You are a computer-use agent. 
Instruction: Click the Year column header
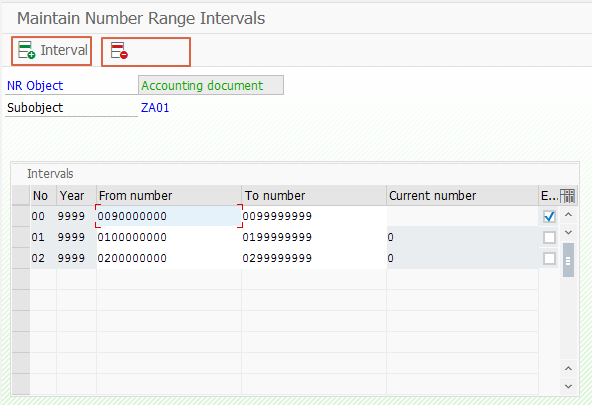pyautogui.click(x=76, y=196)
